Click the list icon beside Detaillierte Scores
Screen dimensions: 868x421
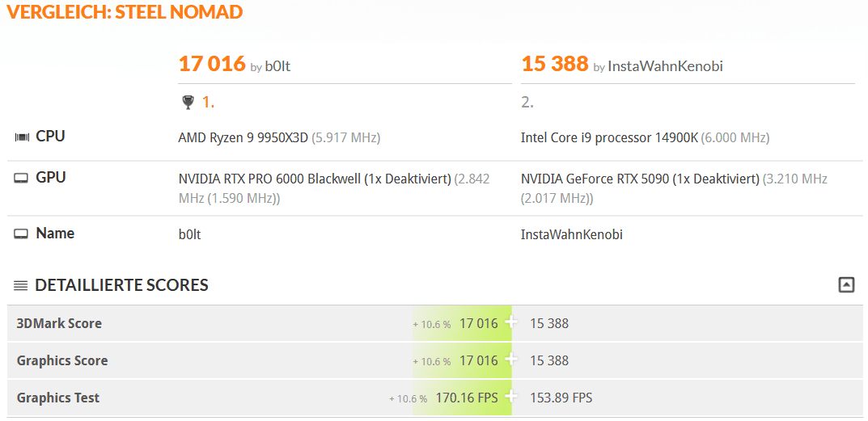tap(21, 285)
